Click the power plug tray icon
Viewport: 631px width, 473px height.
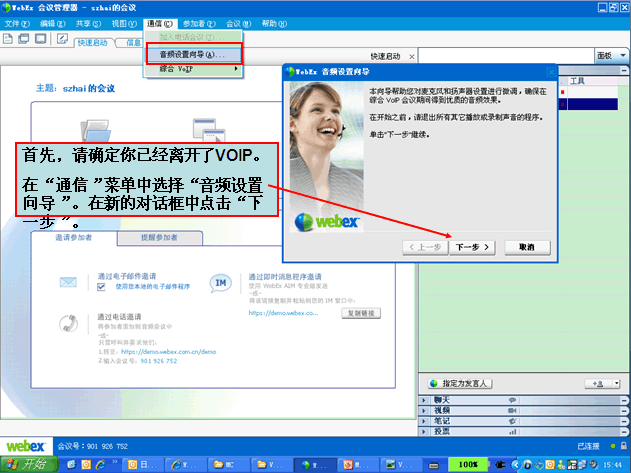(500, 465)
